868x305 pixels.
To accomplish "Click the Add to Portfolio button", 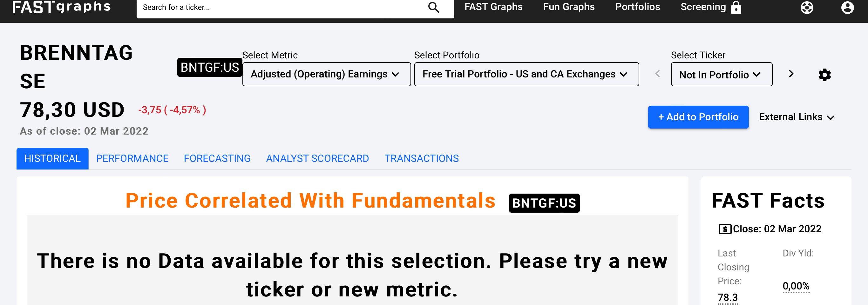I will tap(698, 117).
